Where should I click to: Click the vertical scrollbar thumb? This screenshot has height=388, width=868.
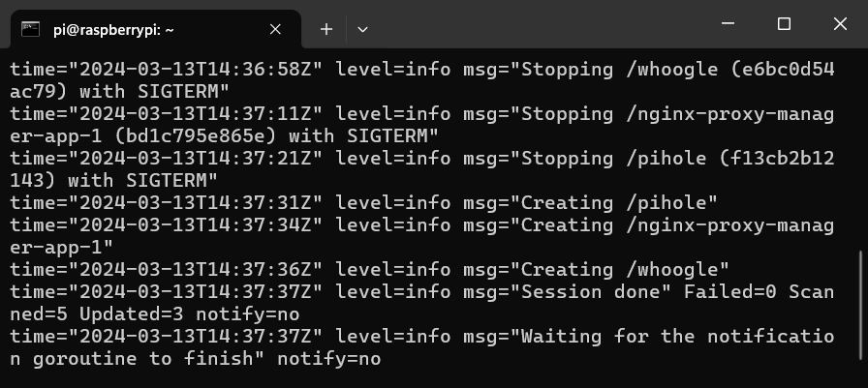(x=861, y=305)
